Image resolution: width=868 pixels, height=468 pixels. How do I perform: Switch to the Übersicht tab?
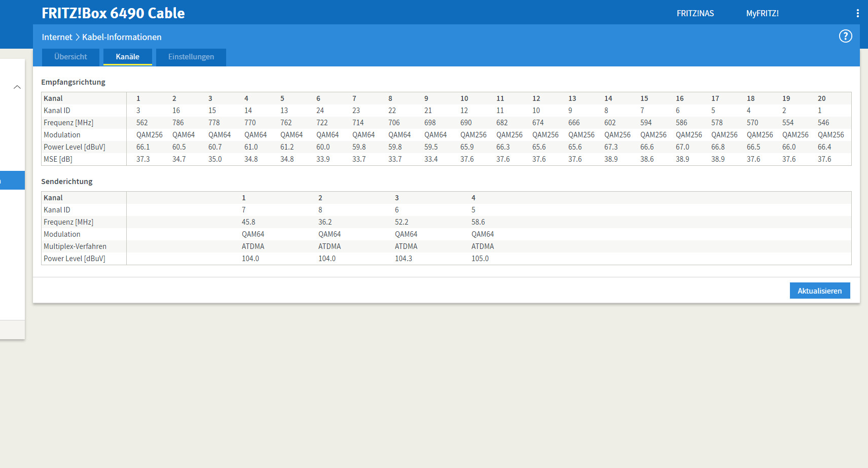tap(70, 57)
